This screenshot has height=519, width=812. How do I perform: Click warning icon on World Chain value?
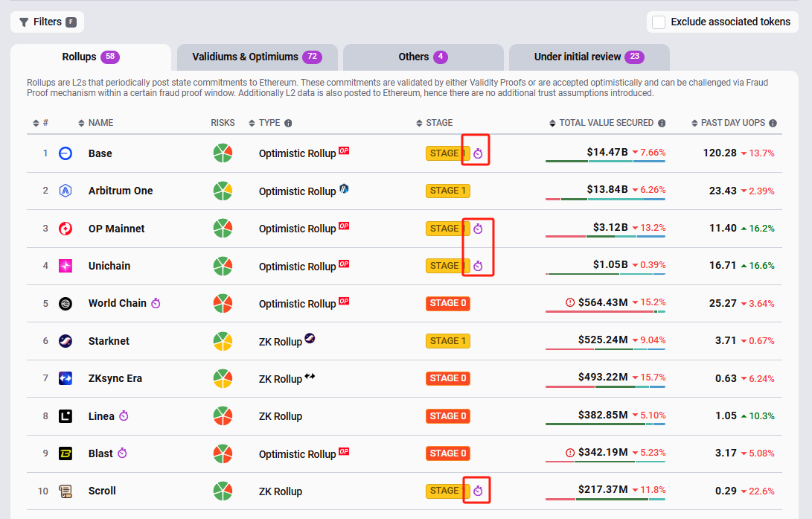coord(570,302)
